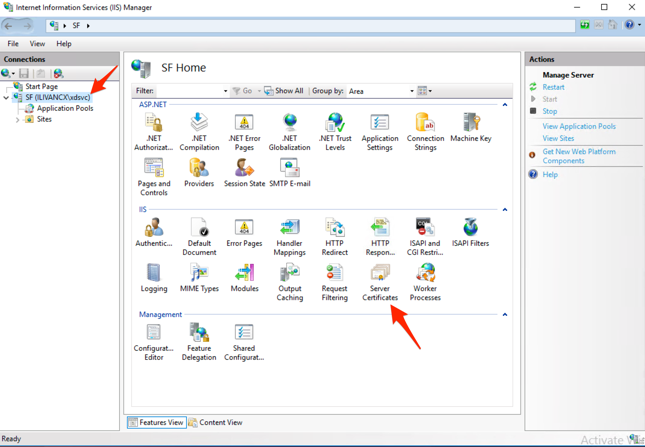Open Modules feature

244,278
